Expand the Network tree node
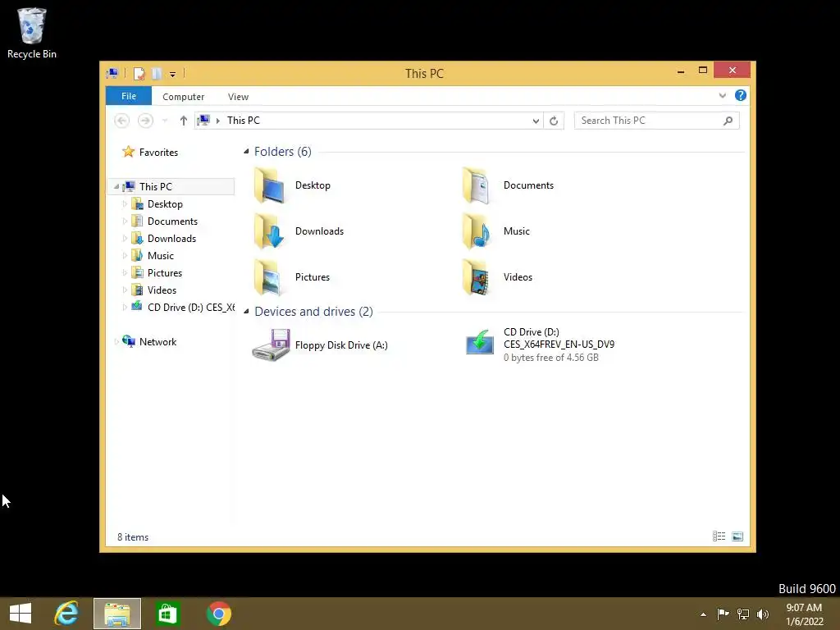The width and height of the screenshot is (840, 630). click(116, 342)
